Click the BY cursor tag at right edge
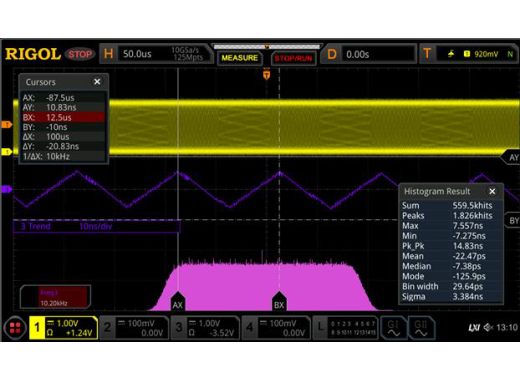This screenshot has width=520, height=380. [513, 220]
